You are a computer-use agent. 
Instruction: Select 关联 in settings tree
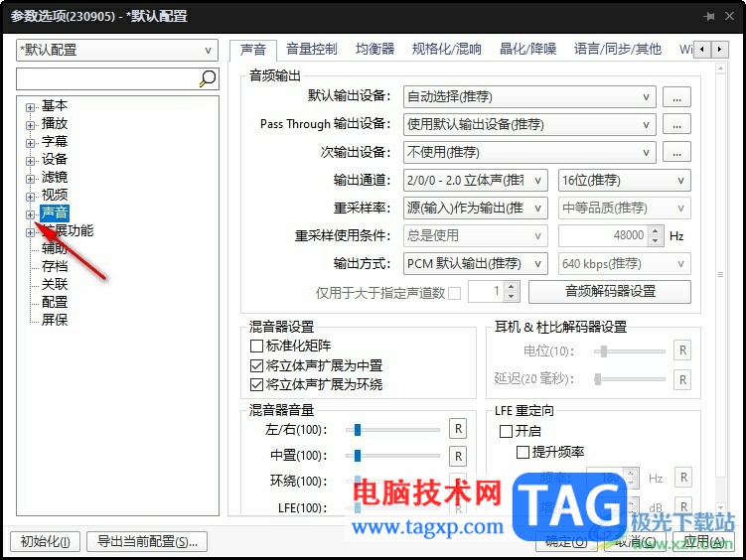click(x=55, y=284)
